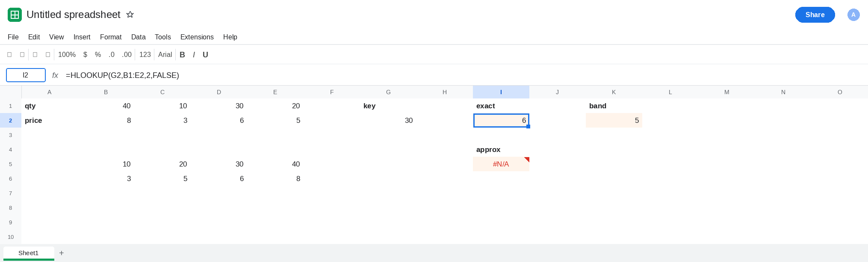Select the #N/A error cell
Screen dimensions: 868x262
(x=501, y=164)
